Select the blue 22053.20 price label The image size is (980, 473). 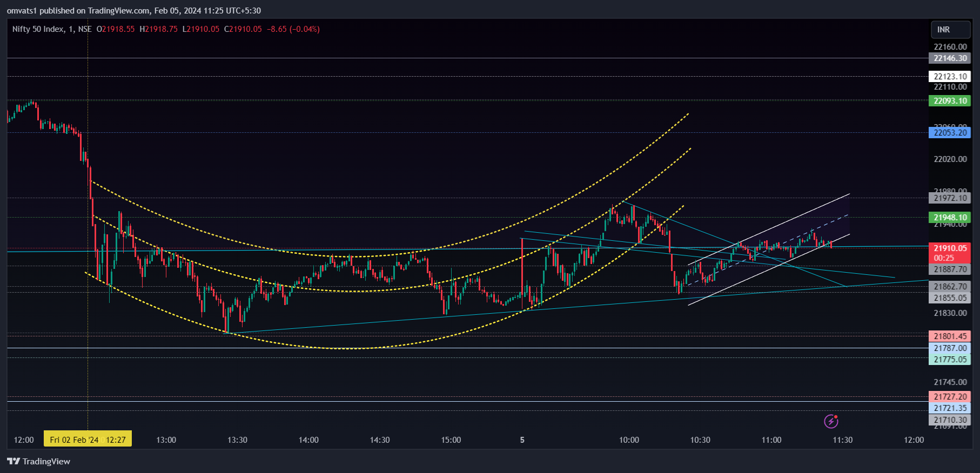point(950,133)
